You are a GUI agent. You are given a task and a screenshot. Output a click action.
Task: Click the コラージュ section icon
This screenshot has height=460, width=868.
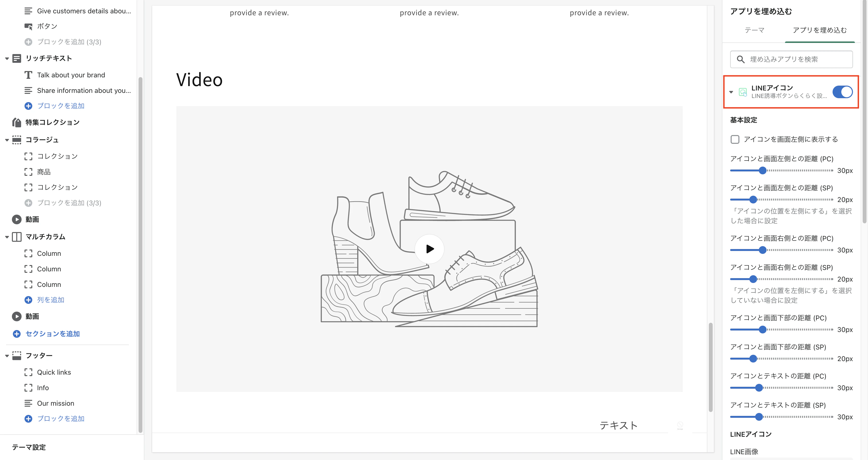17,140
